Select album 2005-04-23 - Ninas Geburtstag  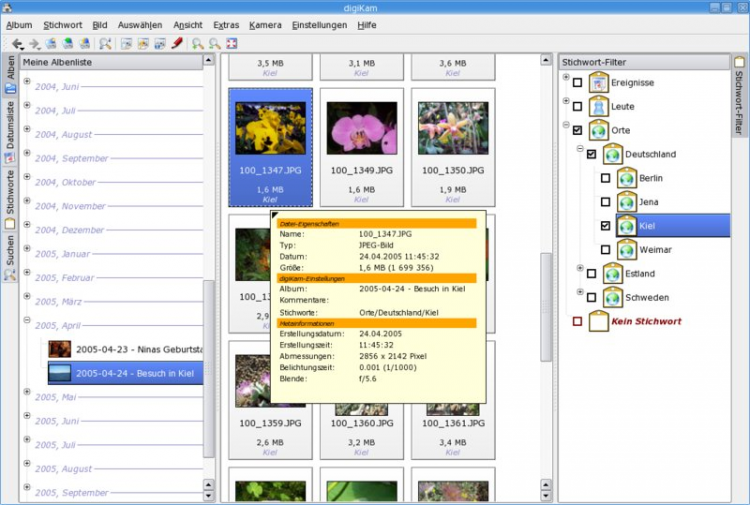125,349
